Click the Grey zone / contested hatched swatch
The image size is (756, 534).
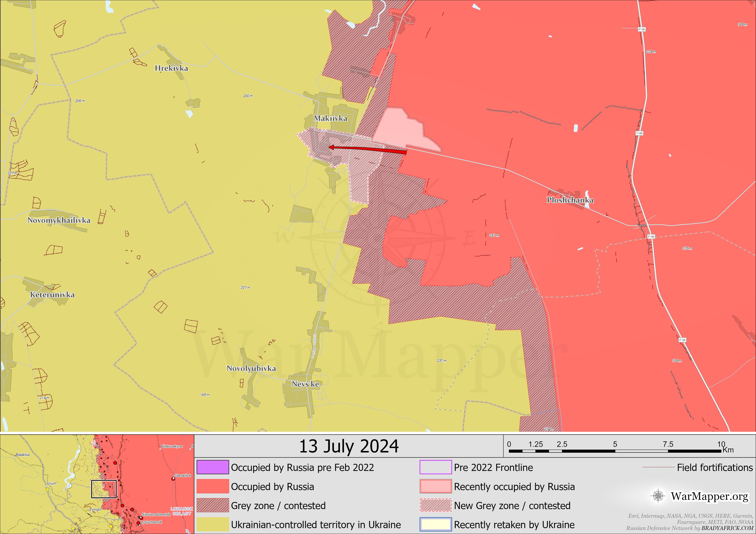click(x=213, y=505)
